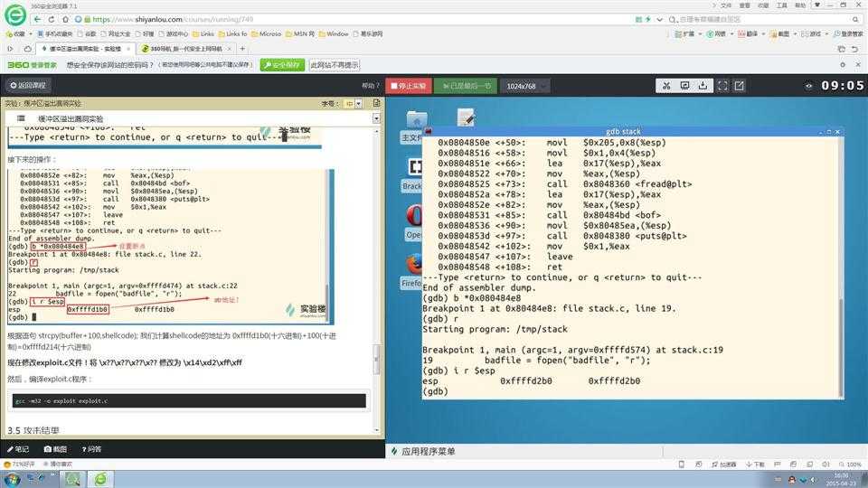This screenshot has height=488, width=868.
Task: Click the gdb stack terminal title bar
Action: pyautogui.click(x=623, y=132)
